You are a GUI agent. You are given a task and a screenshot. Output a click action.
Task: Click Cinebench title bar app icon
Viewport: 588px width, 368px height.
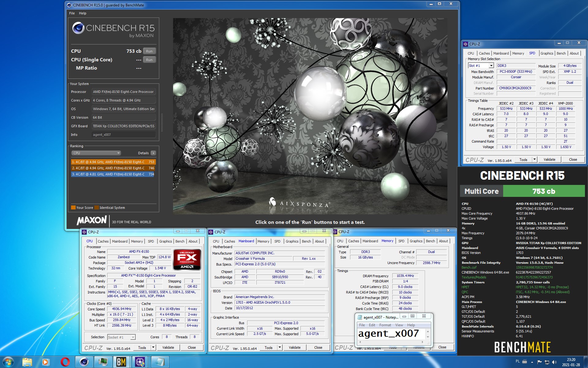pyautogui.click(x=69, y=5)
